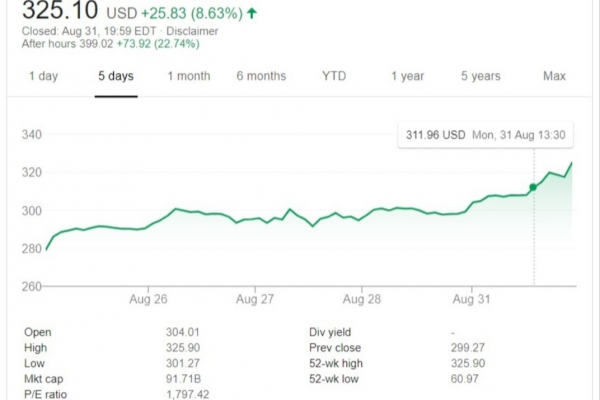600x400 pixels.
Task: Click the green up arrow icon
Action: [250, 14]
